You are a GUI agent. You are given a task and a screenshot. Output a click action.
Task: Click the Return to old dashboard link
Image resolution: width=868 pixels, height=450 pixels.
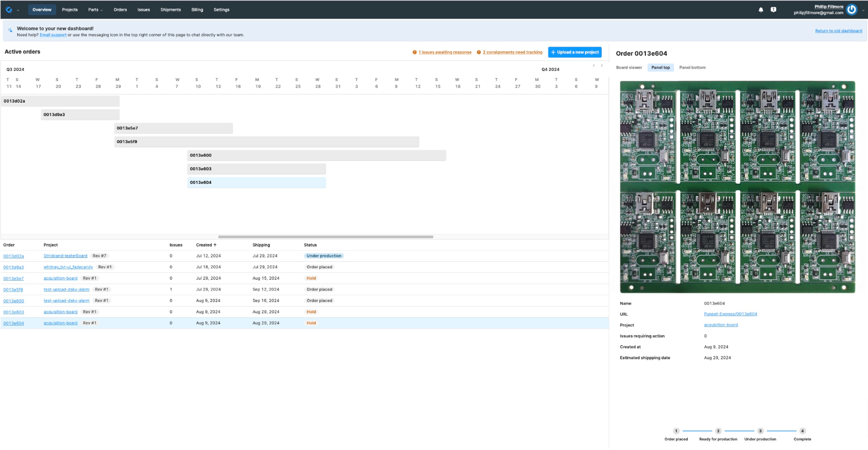point(838,30)
